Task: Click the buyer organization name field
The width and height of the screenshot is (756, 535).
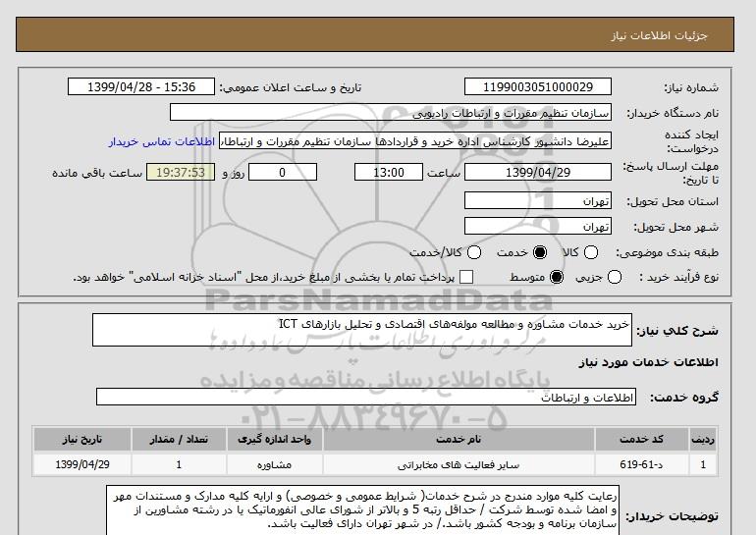Action: (x=391, y=113)
